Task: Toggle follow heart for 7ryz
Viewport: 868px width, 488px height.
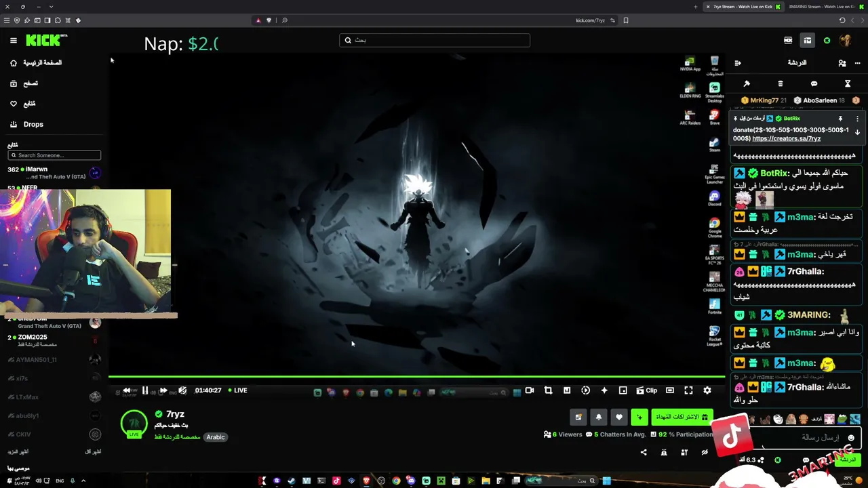Action: [x=618, y=418]
